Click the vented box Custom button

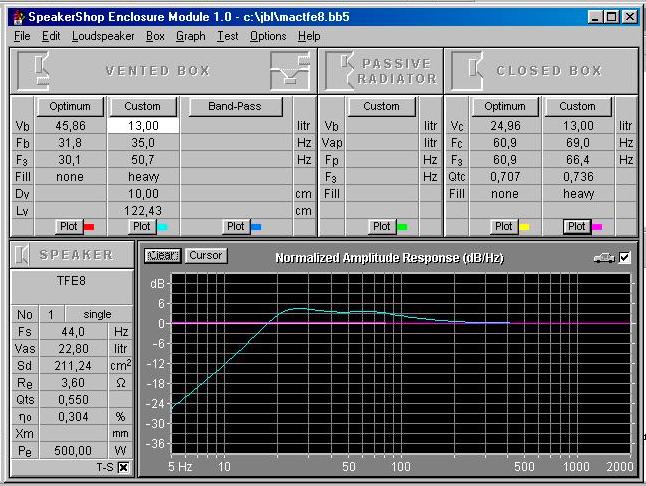click(143, 106)
